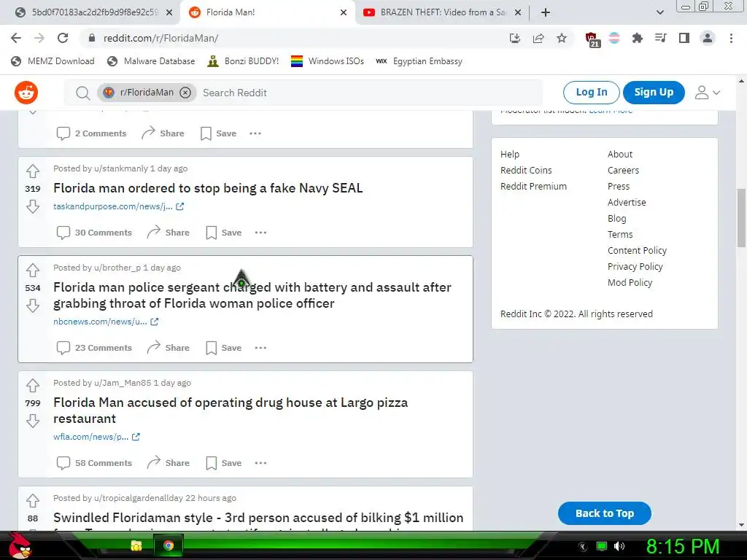Open the MEMZ Download bookmark
The height and width of the screenshot is (560, 747).
point(53,61)
